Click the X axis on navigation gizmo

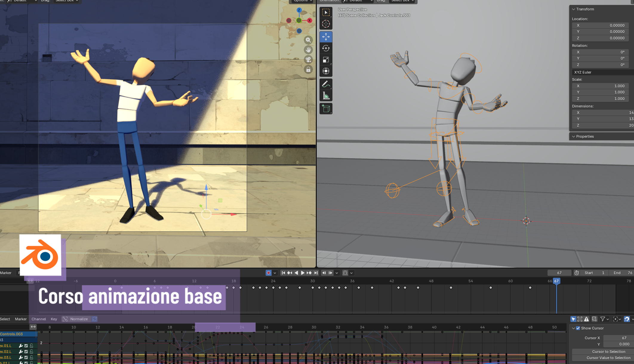point(310,21)
